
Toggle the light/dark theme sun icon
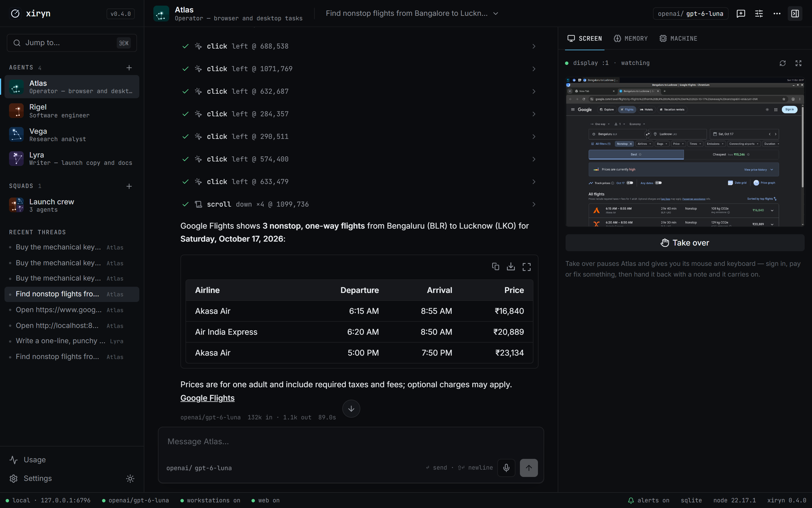[130, 478]
